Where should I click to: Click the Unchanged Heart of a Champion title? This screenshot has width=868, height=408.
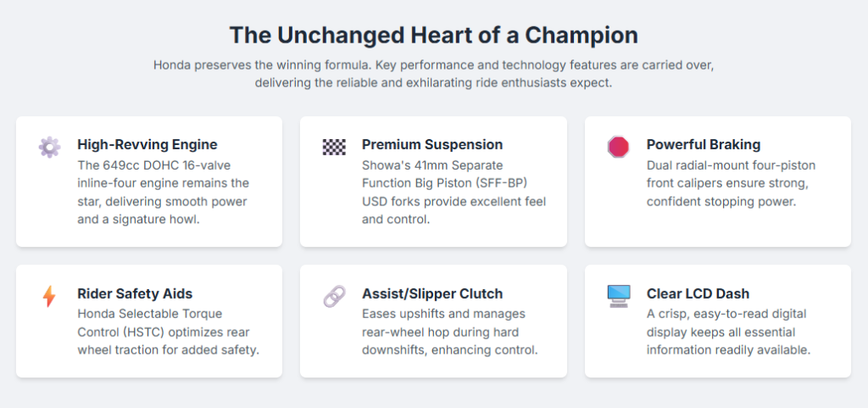pos(433,36)
